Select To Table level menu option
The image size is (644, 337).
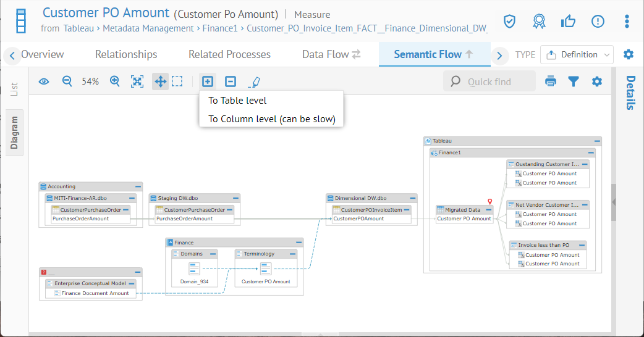(x=237, y=101)
